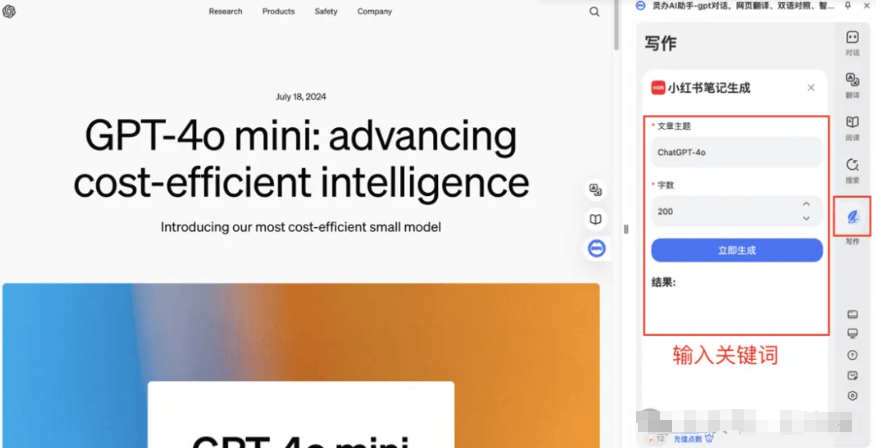Viewport: 876px width, 448px height.
Task: Click the circled up-arrow icon in sidebar
Action: pyautogui.click(x=852, y=355)
